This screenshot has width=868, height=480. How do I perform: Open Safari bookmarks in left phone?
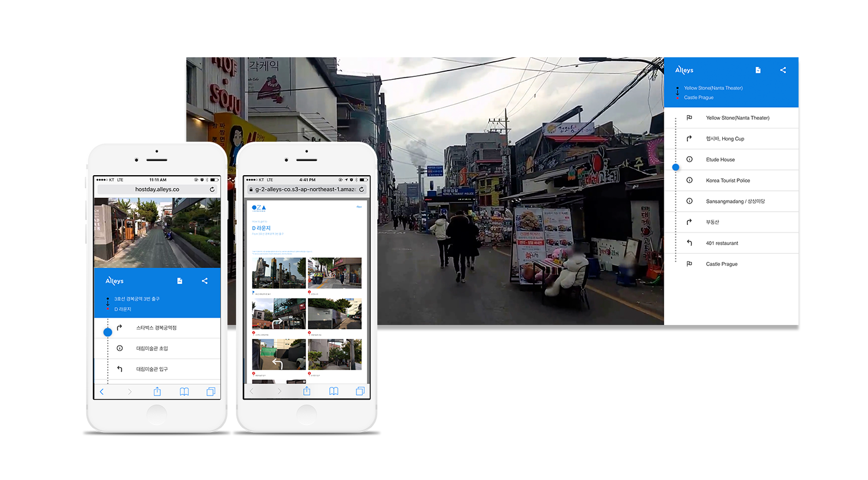pos(184,392)
